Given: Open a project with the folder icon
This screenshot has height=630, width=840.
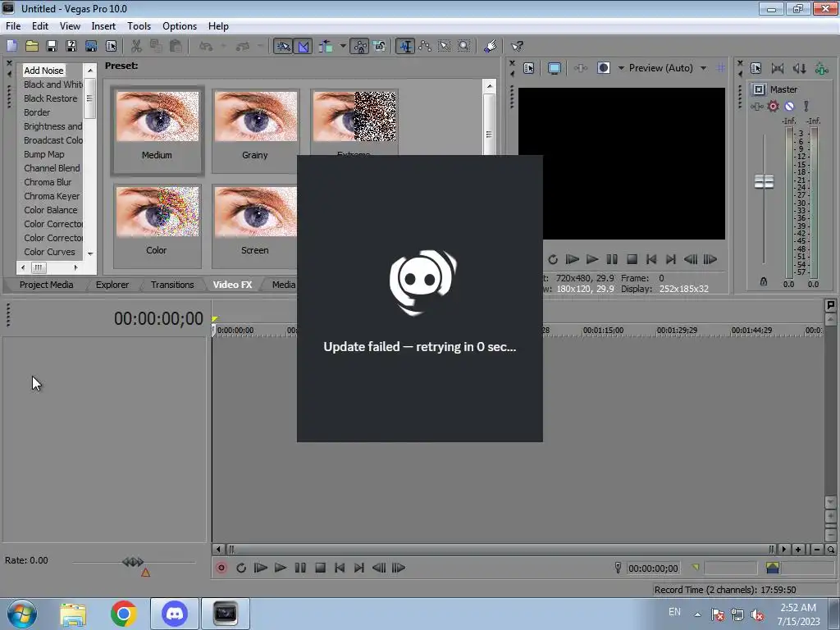Looking at the screenshot, I should coord(32,46).
